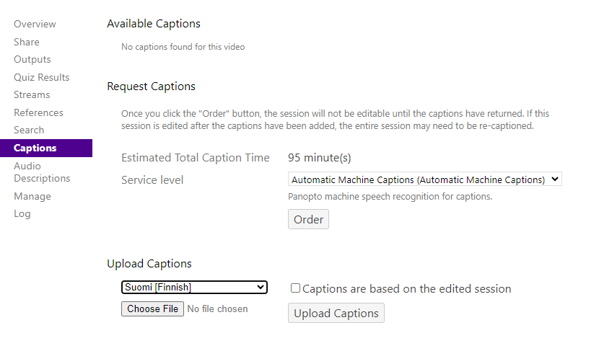Go to the Manage tab
The width and height of the screenshot is (599, 364).
click(x=32, y=196)
